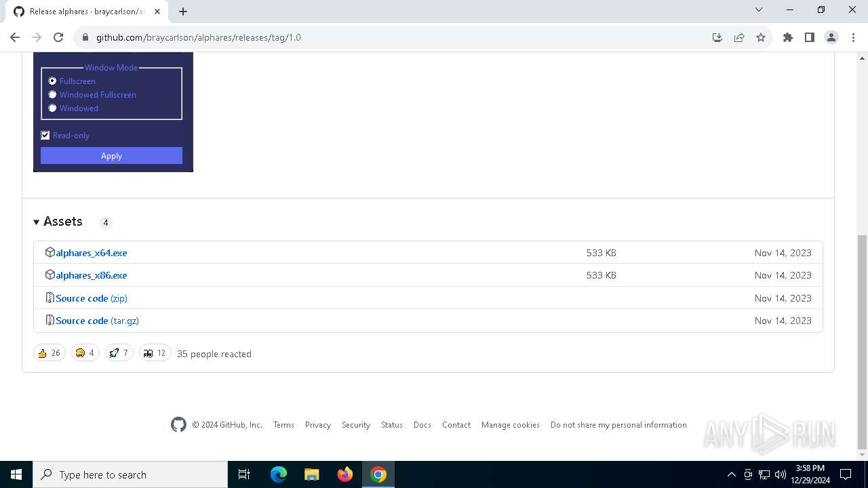Toggle the Read-only checkbox
This screenshot has height=488, width=868.
pos(45,135)
